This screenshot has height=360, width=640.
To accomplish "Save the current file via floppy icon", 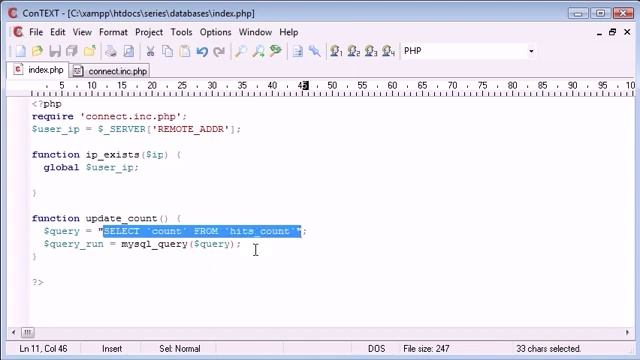I will click(x=55, y=51).
